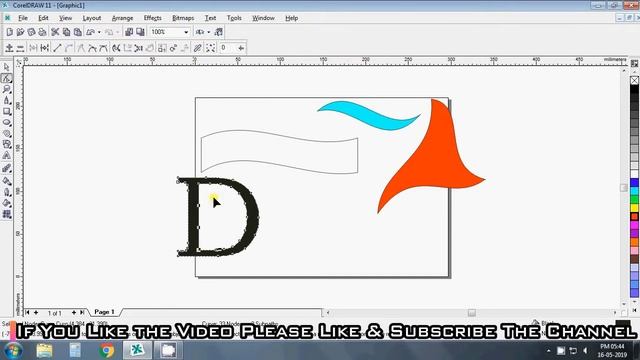Click the volume icon in system tray
640x360 pixels.
(x=585, y=351)
